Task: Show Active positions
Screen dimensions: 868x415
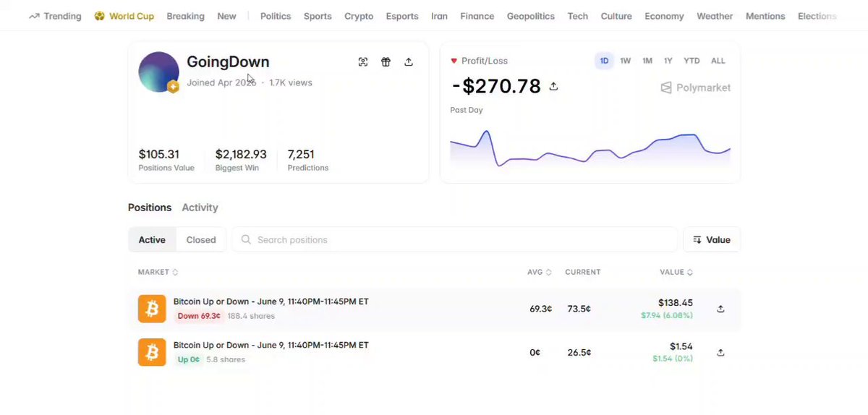Action: (x=152, y=240)
